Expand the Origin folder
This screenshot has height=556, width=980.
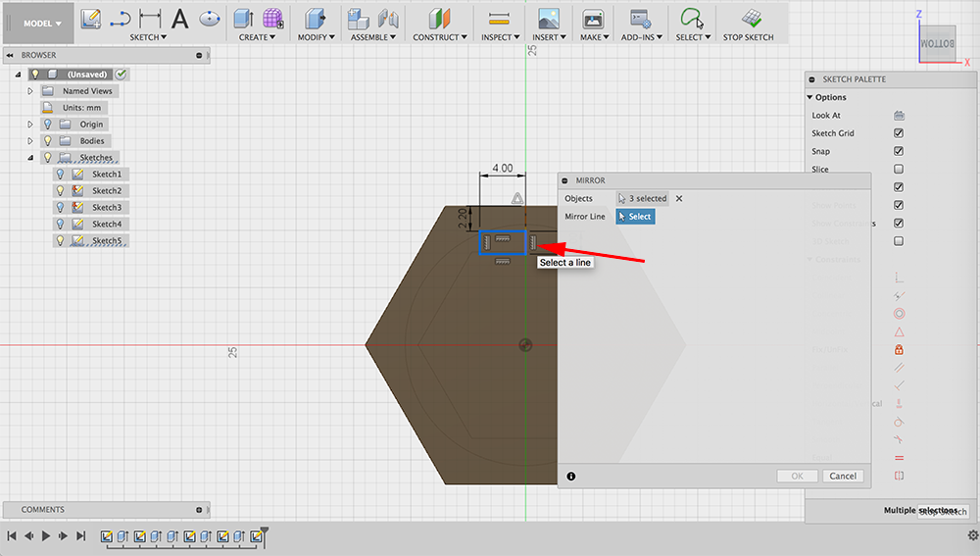coord(29,124)
